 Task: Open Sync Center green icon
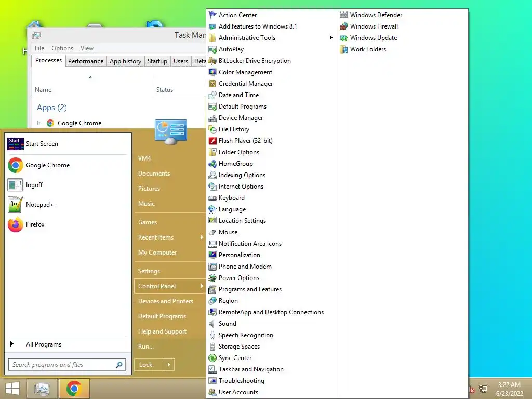tap(212, 358)
